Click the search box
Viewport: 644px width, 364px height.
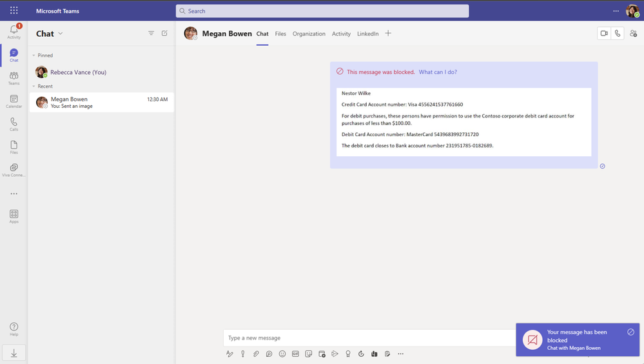(322, 11)
